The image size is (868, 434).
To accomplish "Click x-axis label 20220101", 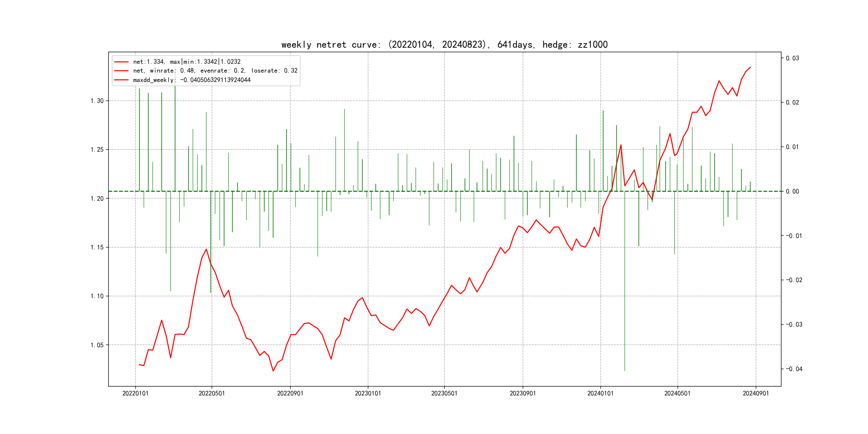I will tap(135, 393).
